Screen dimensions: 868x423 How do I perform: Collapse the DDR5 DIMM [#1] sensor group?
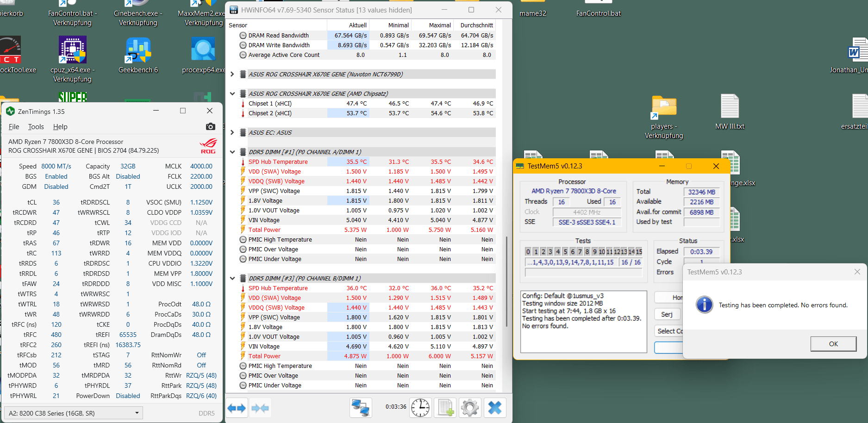232,152
